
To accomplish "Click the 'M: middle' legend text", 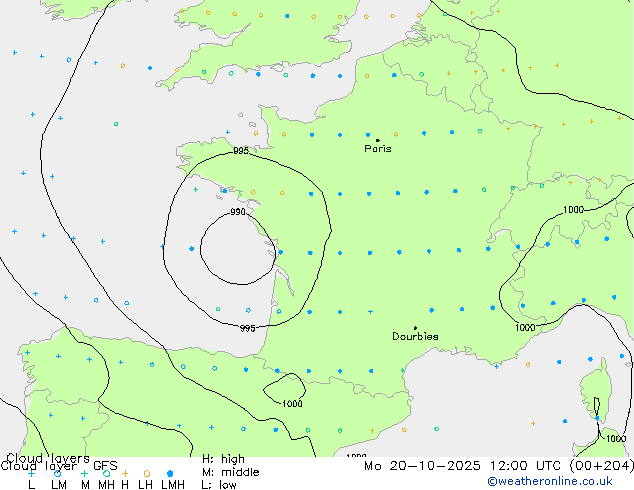I will [230, 472].
